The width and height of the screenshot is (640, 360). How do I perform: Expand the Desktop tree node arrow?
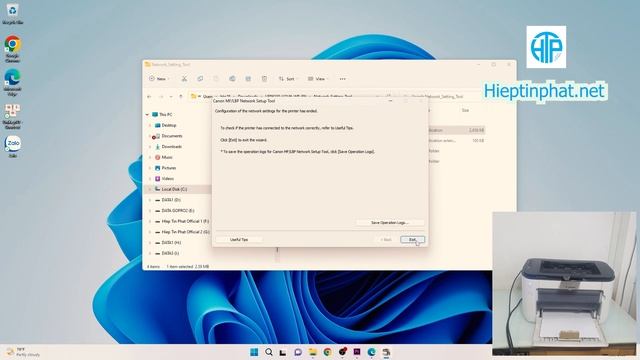149,125
